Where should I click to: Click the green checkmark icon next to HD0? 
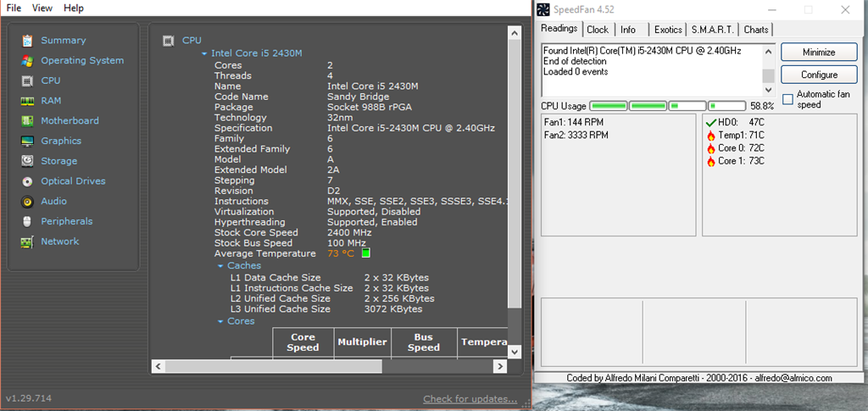click(712, 122)
